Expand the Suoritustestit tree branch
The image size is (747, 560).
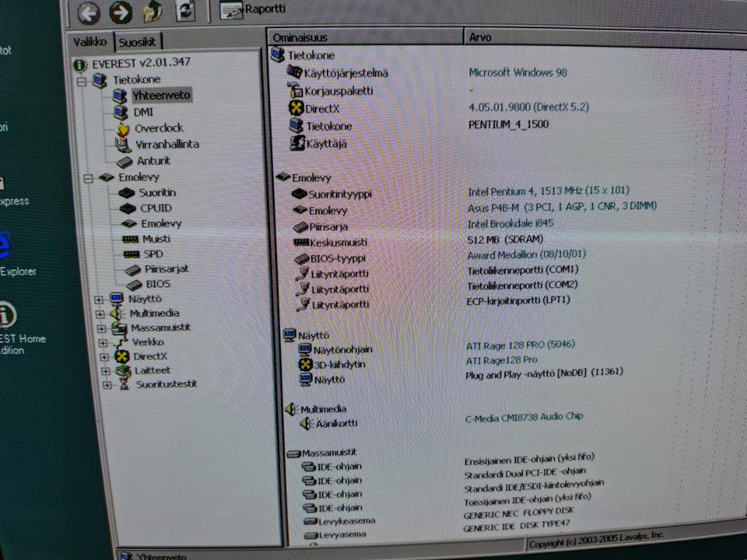click(107, 385)
